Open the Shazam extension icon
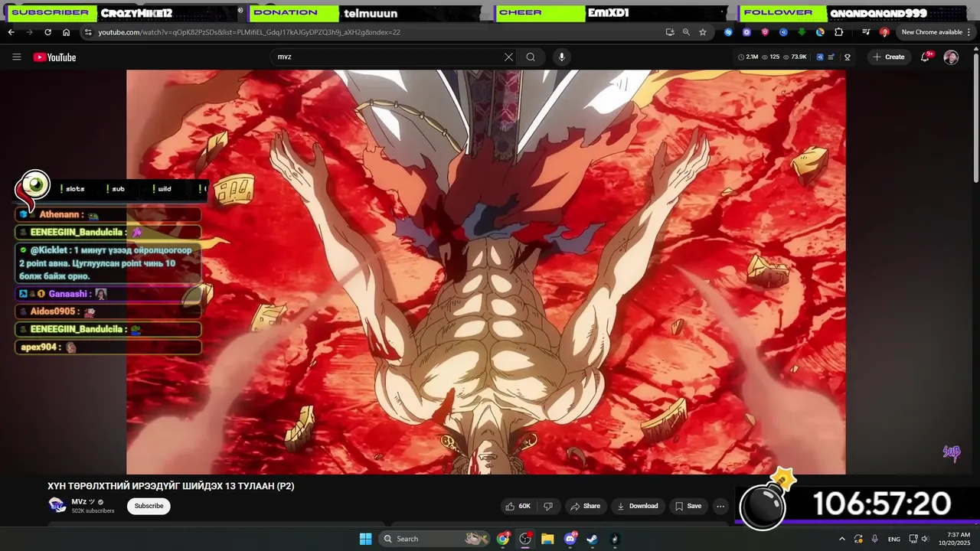Viewport: 980px width, 551px height. point(728,32)
